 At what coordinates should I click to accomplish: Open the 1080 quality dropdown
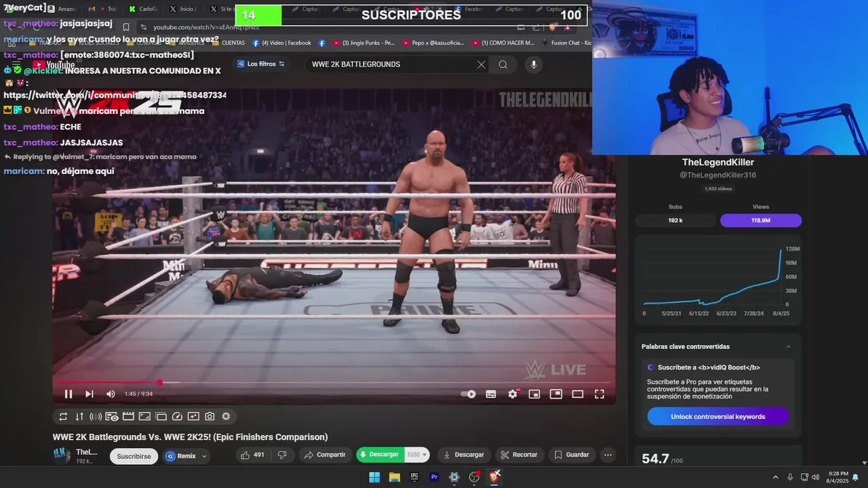coord(416,455)
